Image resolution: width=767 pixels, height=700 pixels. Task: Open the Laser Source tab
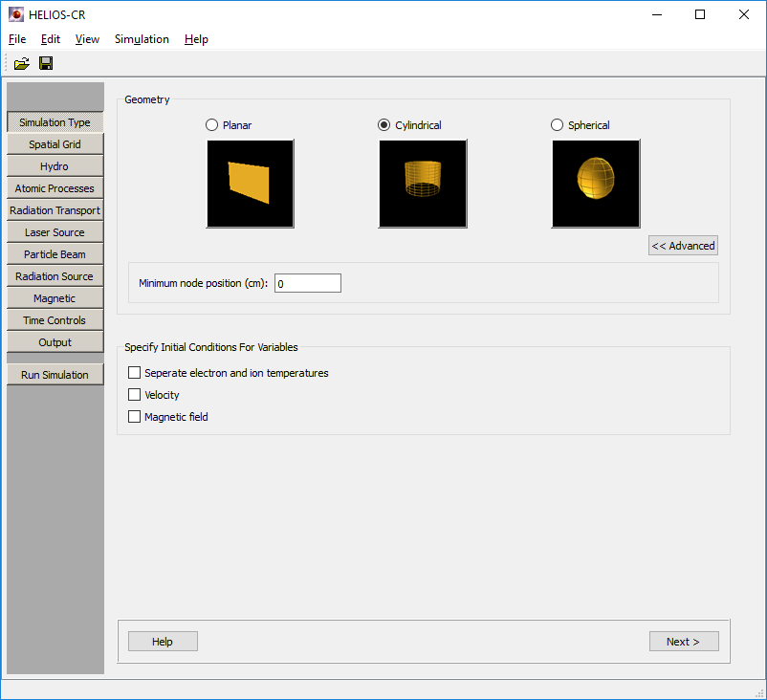click(55, 232)
